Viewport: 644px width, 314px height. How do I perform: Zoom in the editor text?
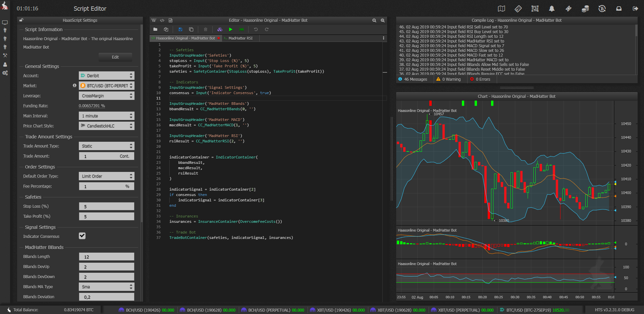pyautogui.click(x=383, y=20)
